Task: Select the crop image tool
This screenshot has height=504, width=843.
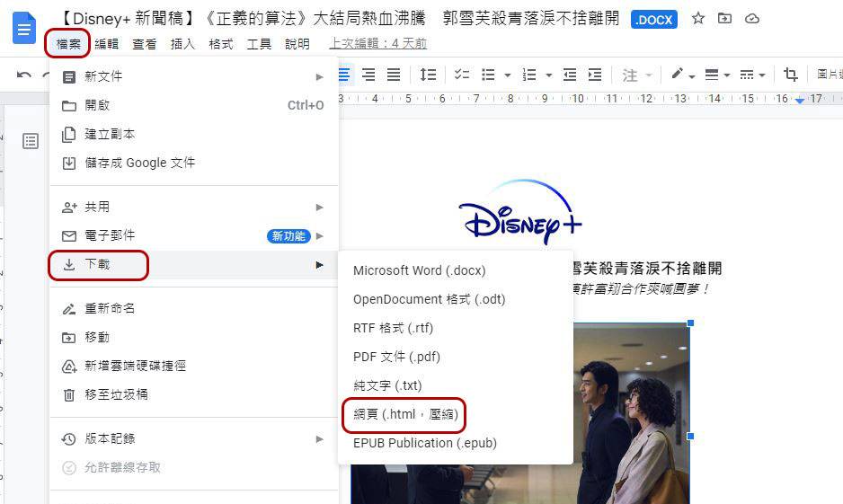Action: (791, 75)
